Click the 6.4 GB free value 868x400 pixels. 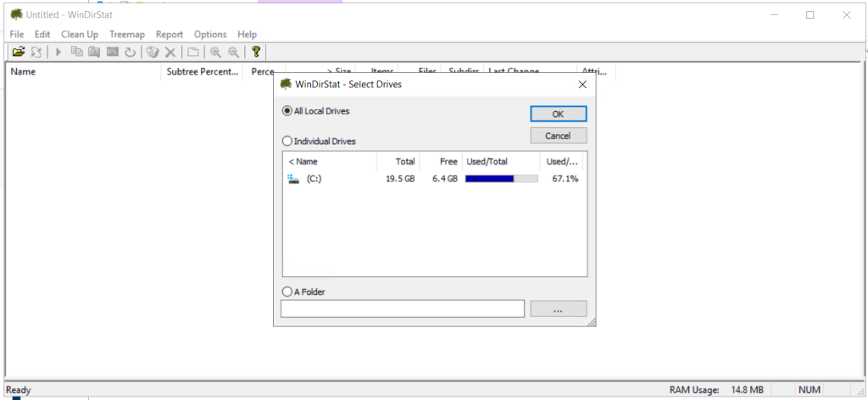(445, 179)
